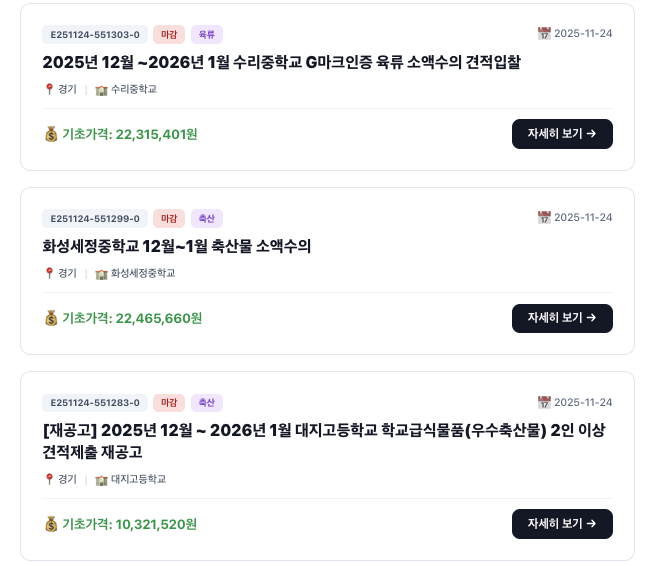This screenshot has width=656, height=565.
Task: Click the money bag icon beside 22,465,660원
Action: pyautogui.click(x=51, y=318)
